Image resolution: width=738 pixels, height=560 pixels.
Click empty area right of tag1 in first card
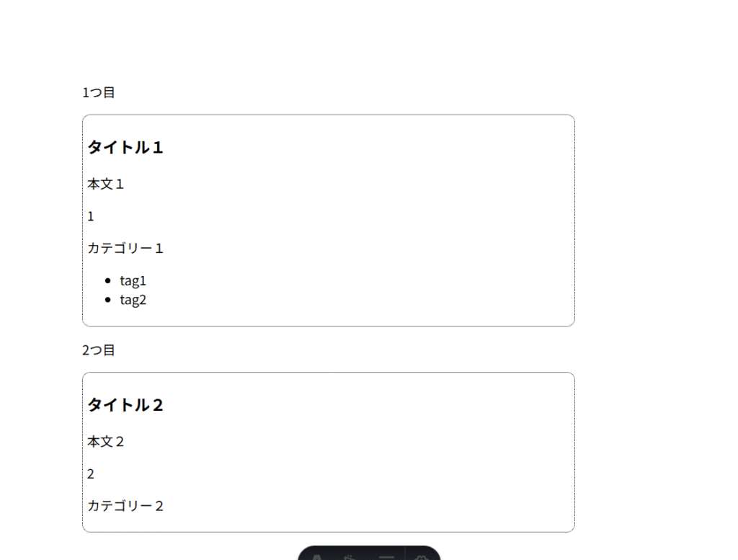point(360,281)
